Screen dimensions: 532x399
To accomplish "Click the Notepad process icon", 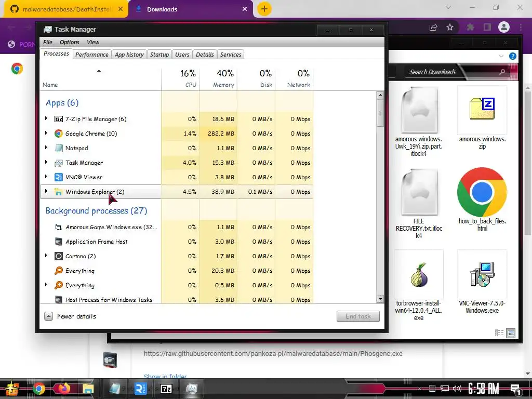I will (x=58, y=148).
